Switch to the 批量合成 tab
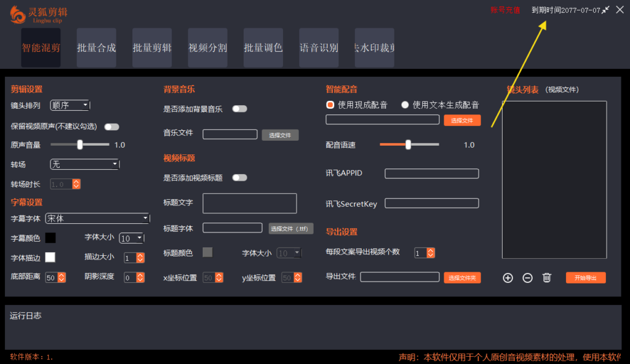This screenshot has height=364, width=630. (x=97, y=47)
